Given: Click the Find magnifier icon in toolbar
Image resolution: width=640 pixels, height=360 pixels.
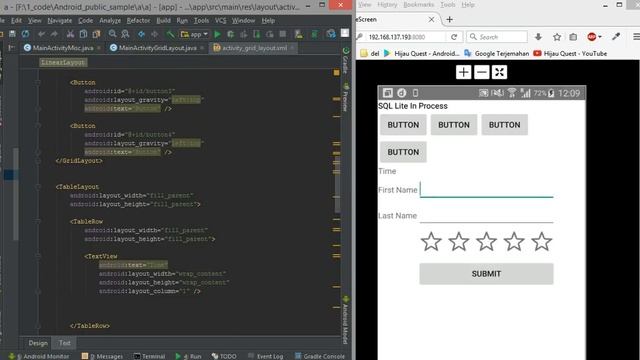Looking at the screenshot, I should (113, 34).
